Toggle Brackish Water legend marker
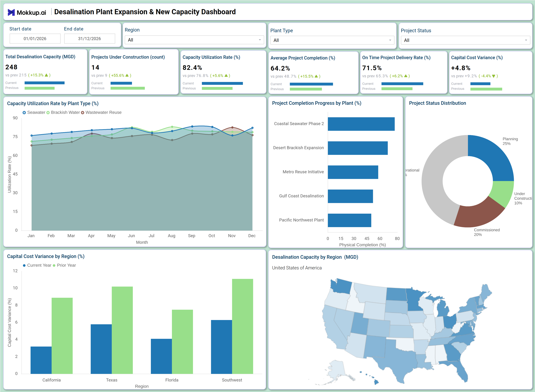The height and width of the screenshot is (392, 535). click(48, 112)
